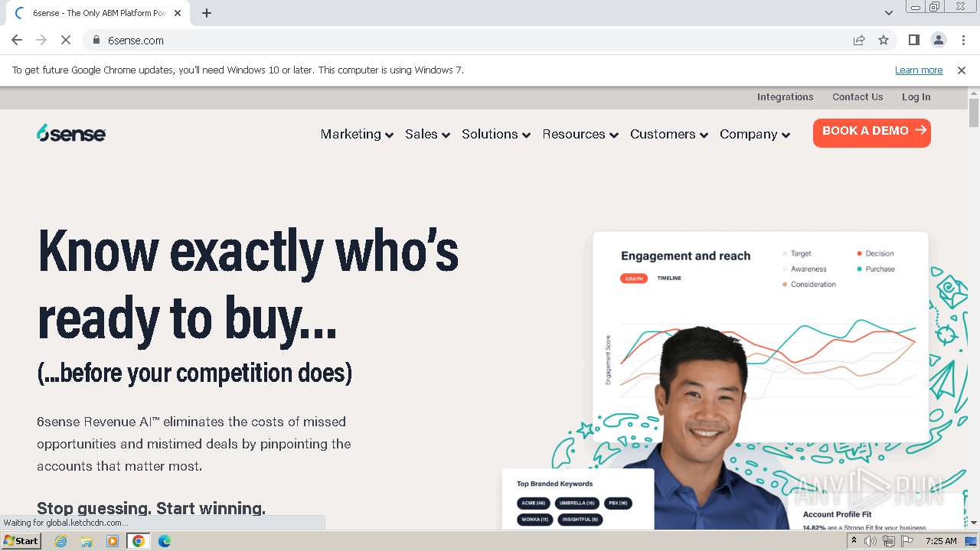Open Windows Media Player from taskbar

[113, 541]
